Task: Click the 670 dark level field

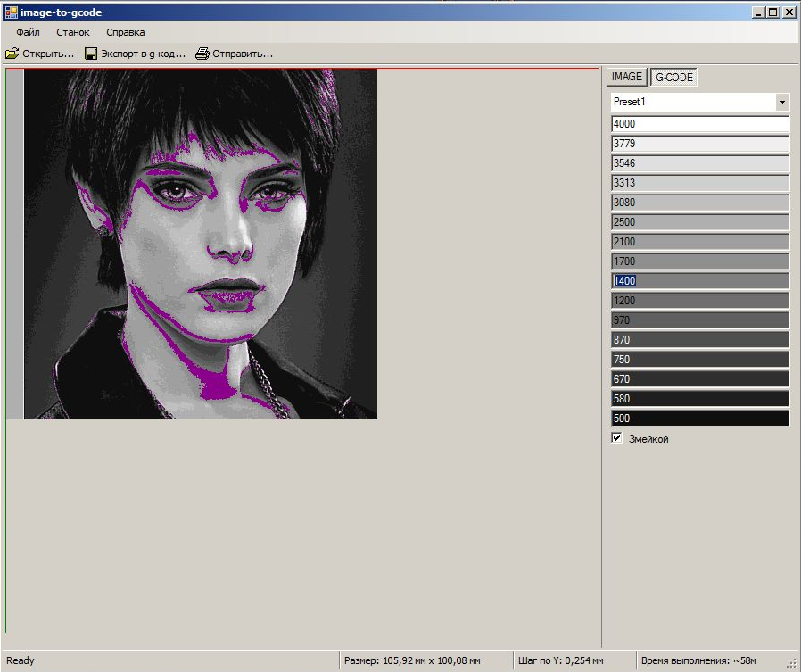Action: click(x=700, y=378)
